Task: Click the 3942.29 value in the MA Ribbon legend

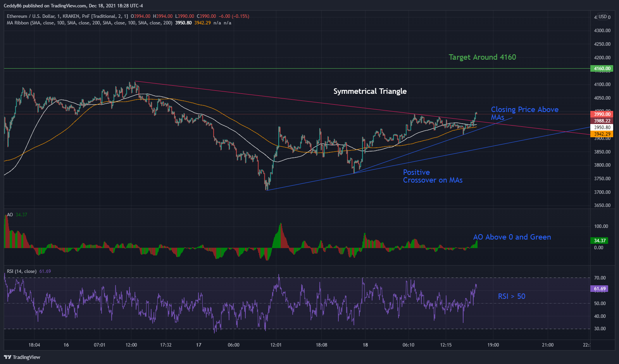Action: [x=202, y=23]
